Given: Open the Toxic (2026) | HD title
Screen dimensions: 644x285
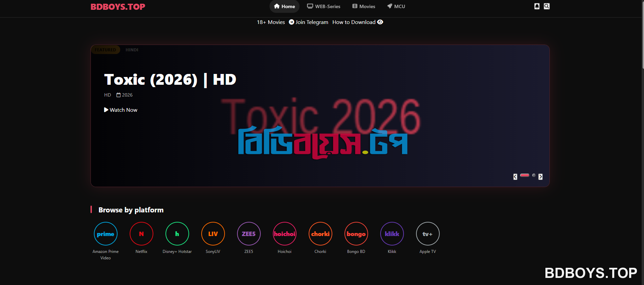Looking at the screenshot, I should (170, 80).
